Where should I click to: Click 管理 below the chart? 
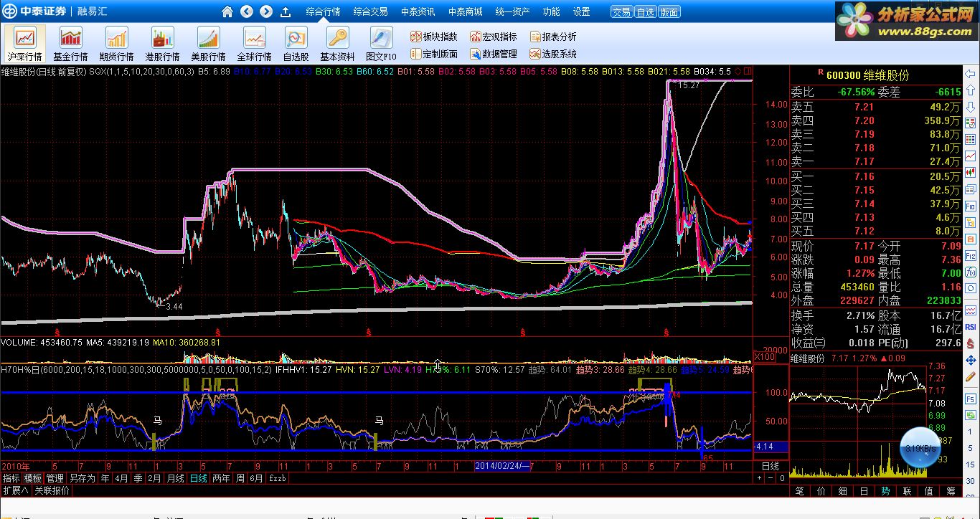55,478
